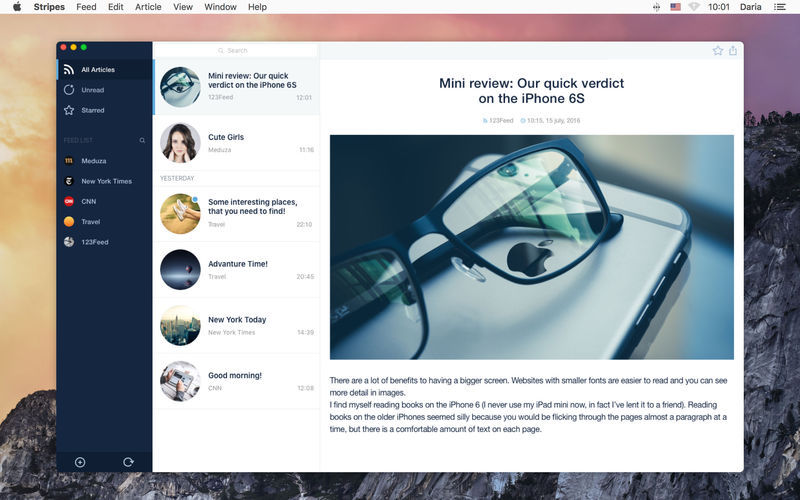Screen dimensions: 800x500
Task: Click the Meduza feed name
Action: pos(94,161)
